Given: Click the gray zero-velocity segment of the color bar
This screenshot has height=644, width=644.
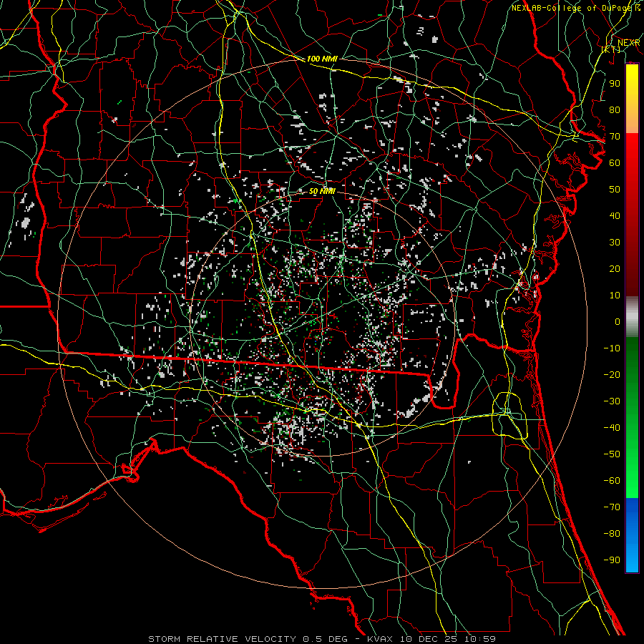Looking at the screenshot, I should point(632,317).
